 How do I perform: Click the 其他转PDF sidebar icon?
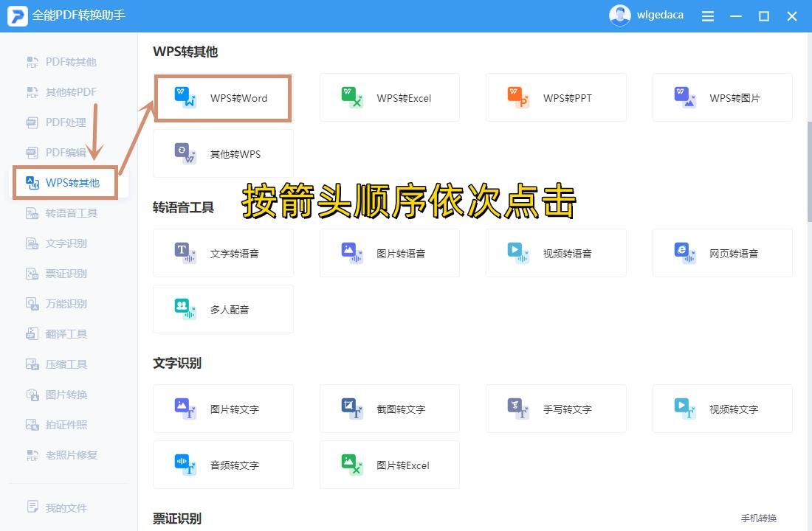[x=32, y=92]
